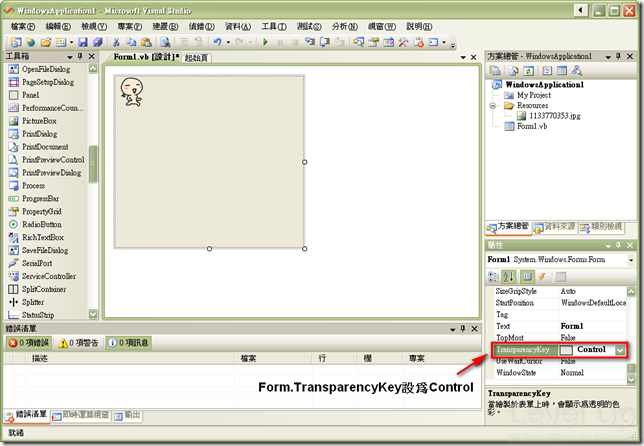
Task: Save the file with the floppy disk icon
Action: pyautogui.click(x=83, y=42)
